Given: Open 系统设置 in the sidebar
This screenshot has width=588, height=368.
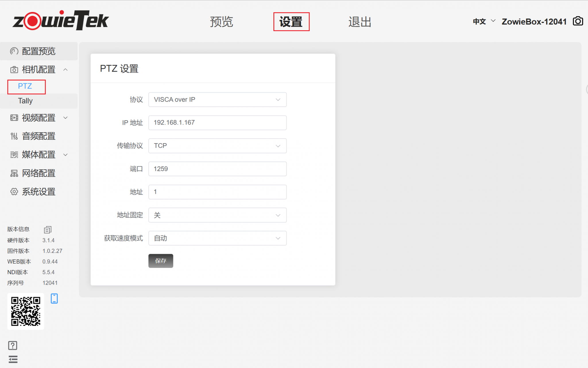Looking at the screenshot, I should pos(39,192).
